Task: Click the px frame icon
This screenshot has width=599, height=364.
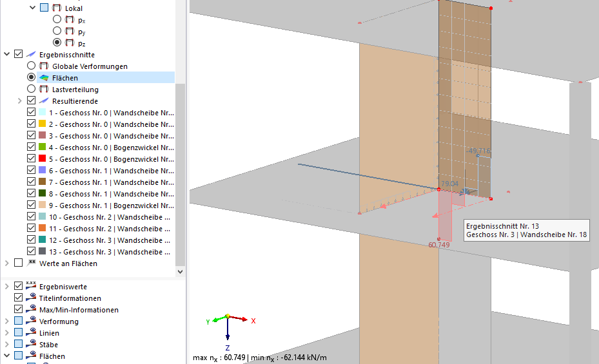Action: 70,19
